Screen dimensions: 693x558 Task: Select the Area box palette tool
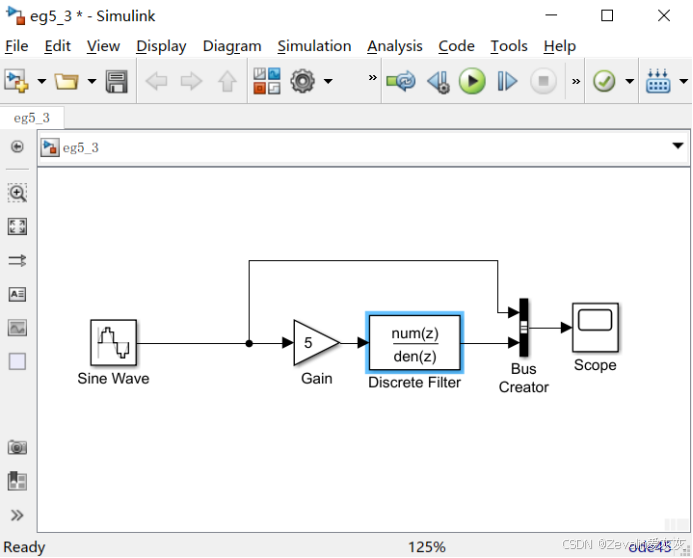click(17, 361)
